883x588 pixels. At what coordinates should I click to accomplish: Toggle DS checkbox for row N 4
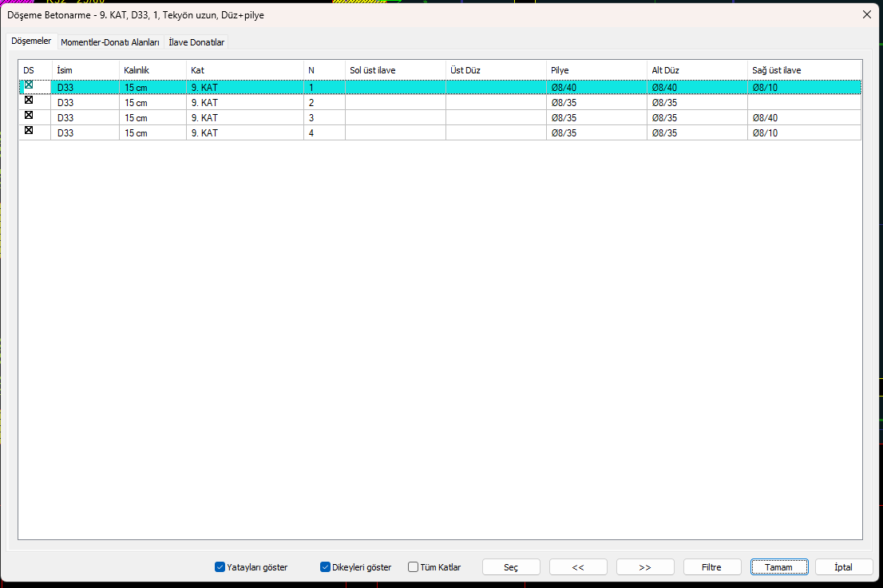coord(29,131)
